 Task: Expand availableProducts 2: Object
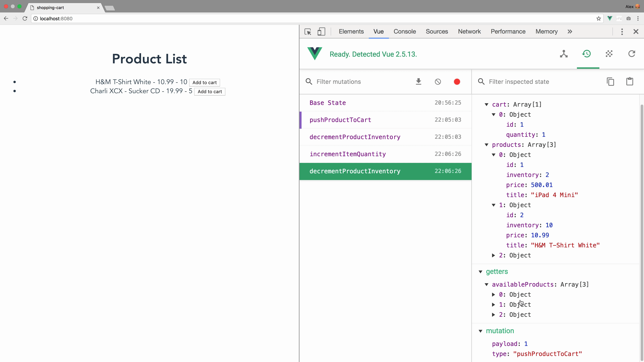[x=494, y=315]
